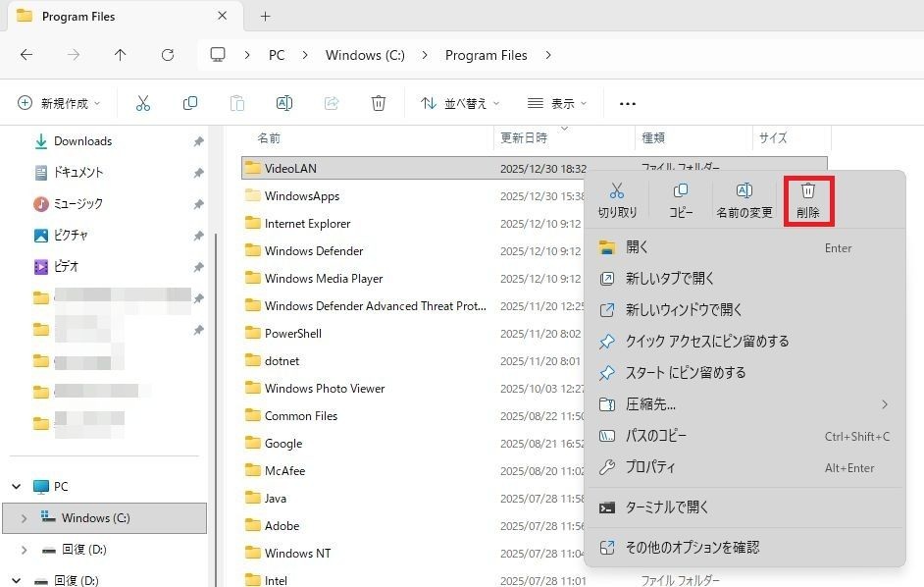Click the refresh icon beside address bar

[168, 55]
